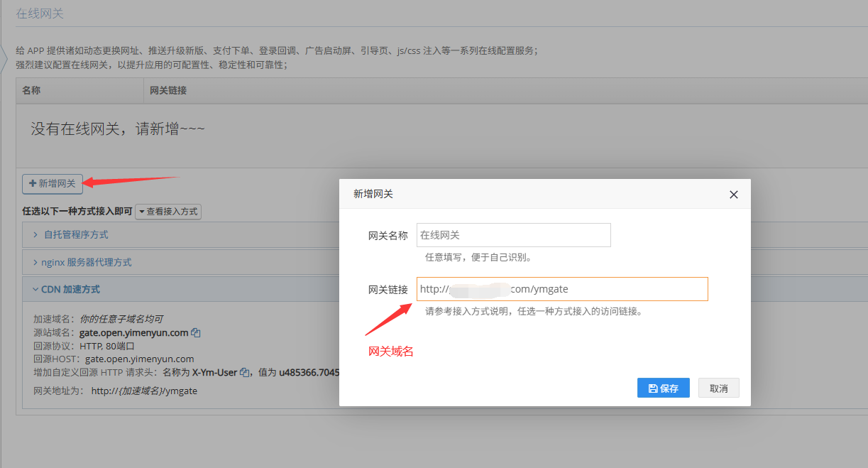Click the 网关名称 label in the dialog
Screen dimensions: 868x468
point(388,236)
